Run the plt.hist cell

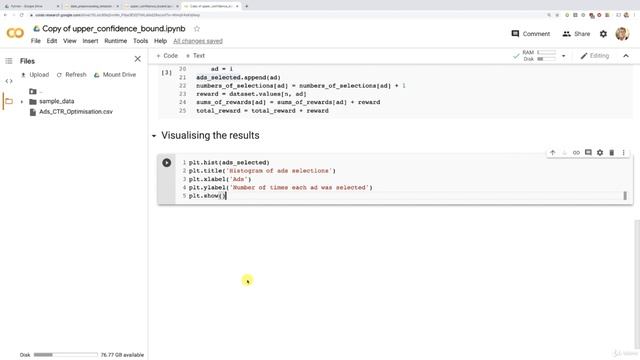[x=167, y=162]
